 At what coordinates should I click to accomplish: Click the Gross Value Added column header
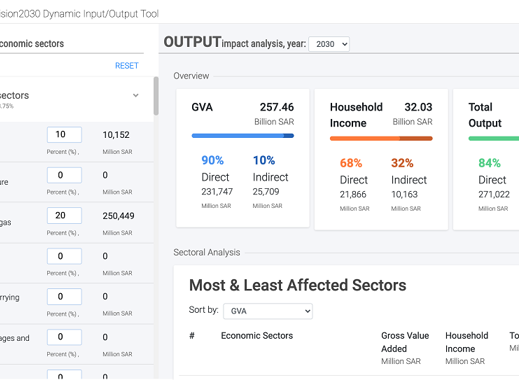click(x=405, y=342)
